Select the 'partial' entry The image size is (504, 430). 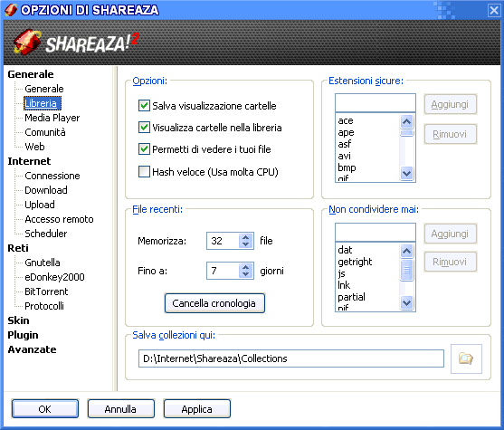(x=351, y=297)
